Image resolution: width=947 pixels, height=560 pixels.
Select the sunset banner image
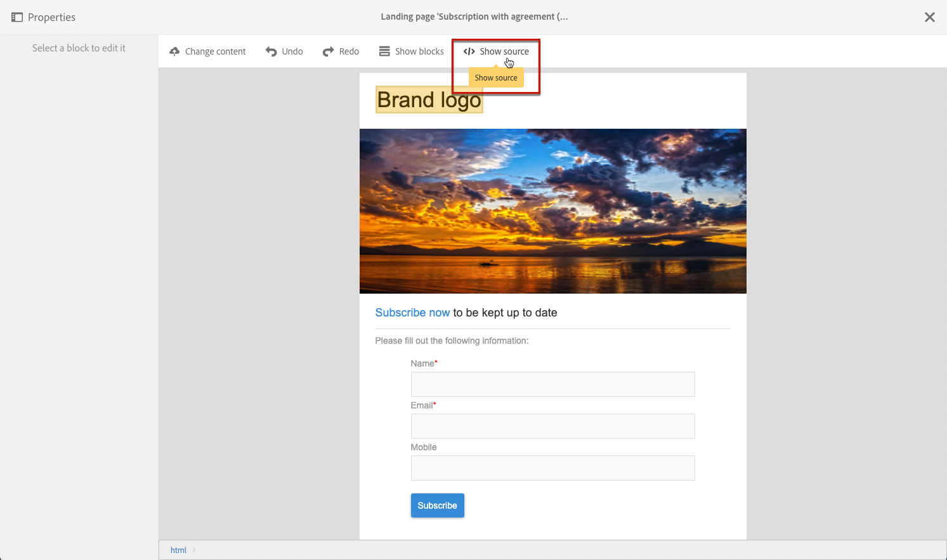(x=553, y=211)
